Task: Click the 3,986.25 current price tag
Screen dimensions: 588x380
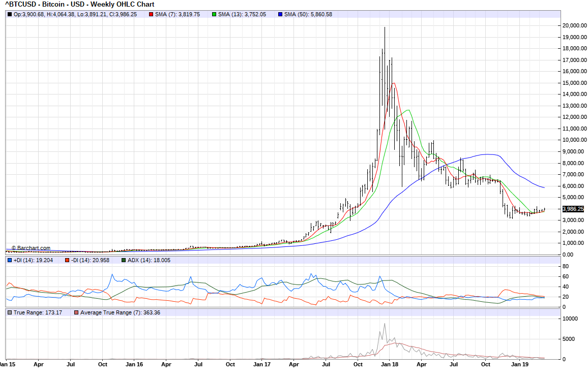Action: (x=573, y=209)
